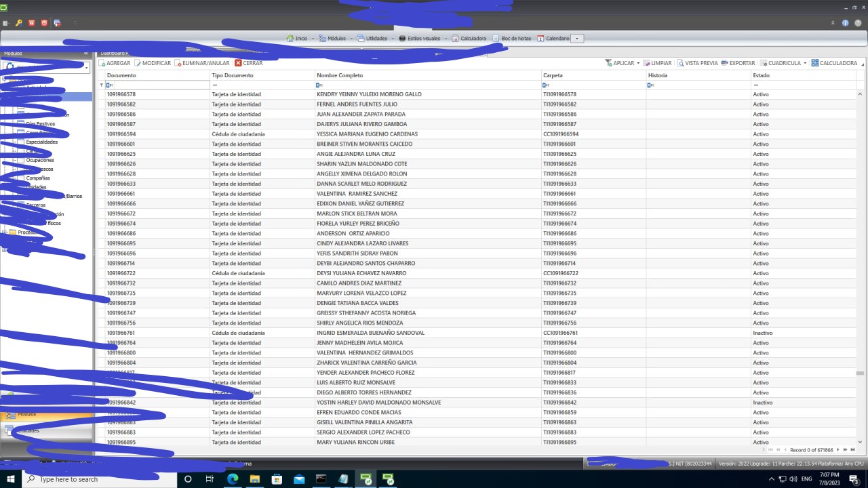The width and height of the screenshot is (868, 488).
Task: Expand the CUADRICULA dropdown arrow
Action: 805,63
